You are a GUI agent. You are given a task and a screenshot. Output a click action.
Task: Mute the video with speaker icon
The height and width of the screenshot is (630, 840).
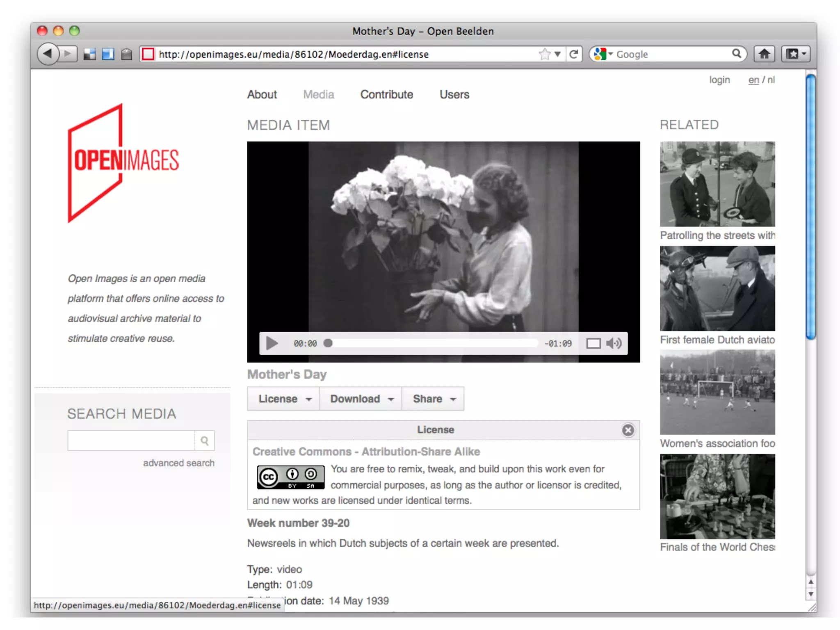point(614,343)
